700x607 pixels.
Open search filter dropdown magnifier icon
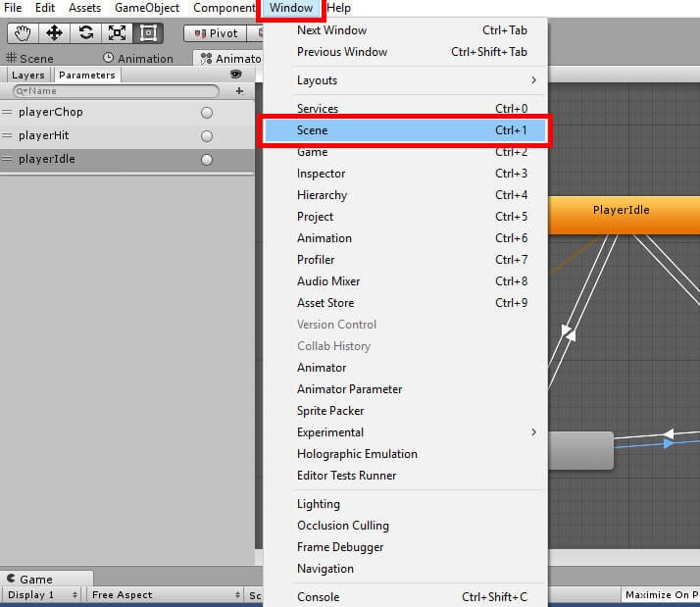[22, 91]
